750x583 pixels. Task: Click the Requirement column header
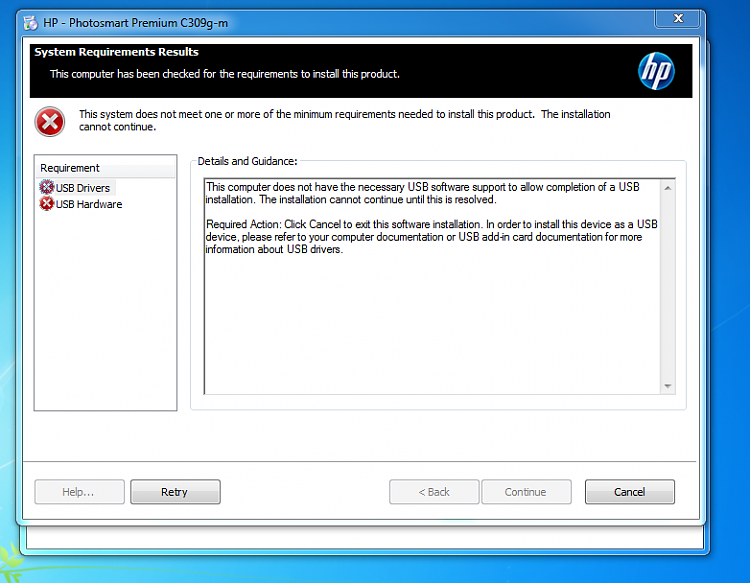click(x=105, y=168)
